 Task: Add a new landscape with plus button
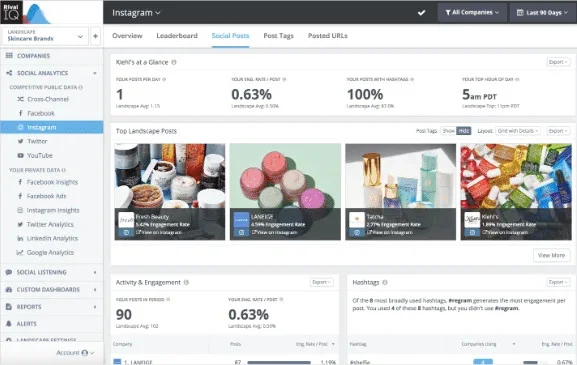tap(95, 36)
